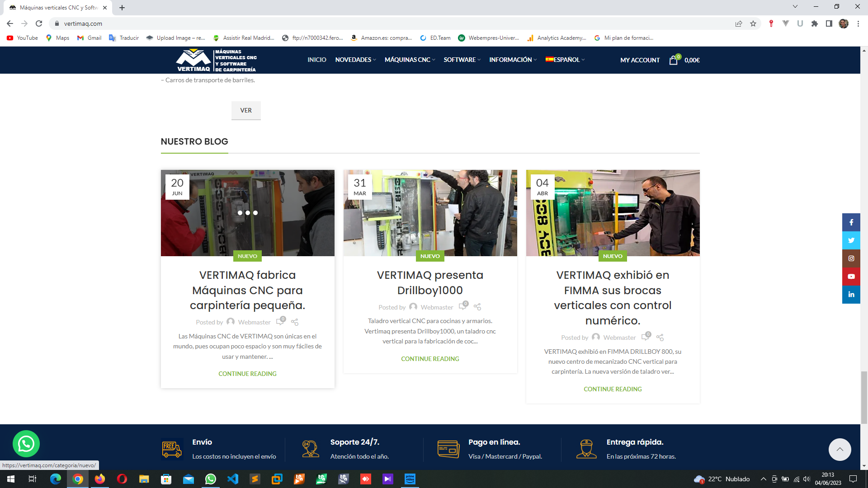Click the NUEVO tag on the 20 JUN post

tap(247, 256)
